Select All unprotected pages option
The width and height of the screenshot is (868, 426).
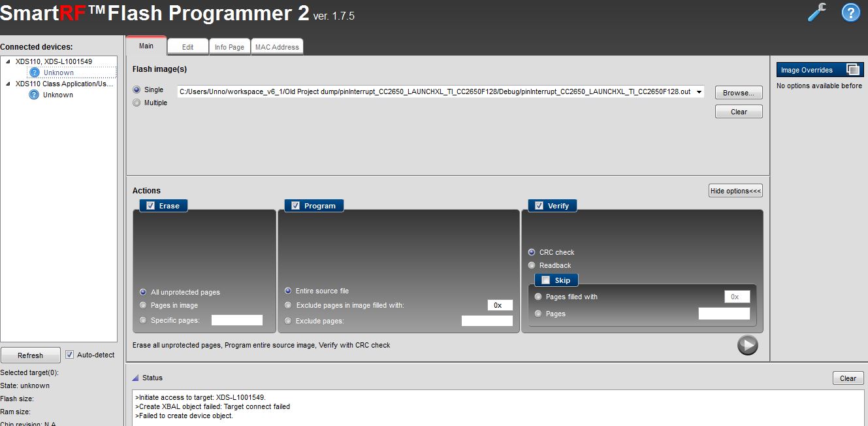point(143,292)
